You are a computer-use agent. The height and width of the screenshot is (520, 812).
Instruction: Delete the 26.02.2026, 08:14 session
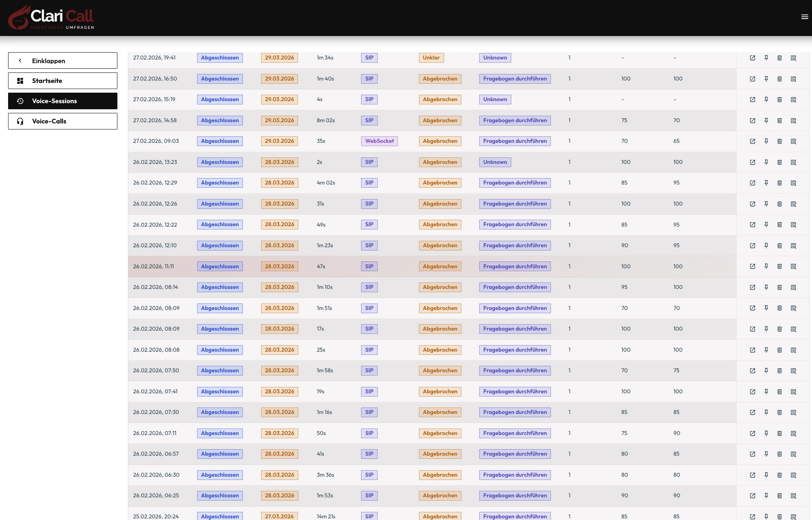779,287
